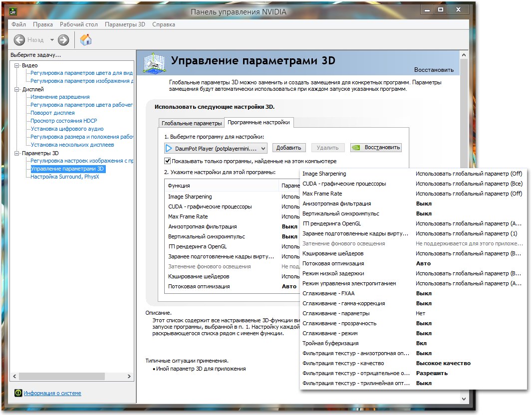
Task: Click the PotPlayer icon in program selector
Action: [169, 148]
